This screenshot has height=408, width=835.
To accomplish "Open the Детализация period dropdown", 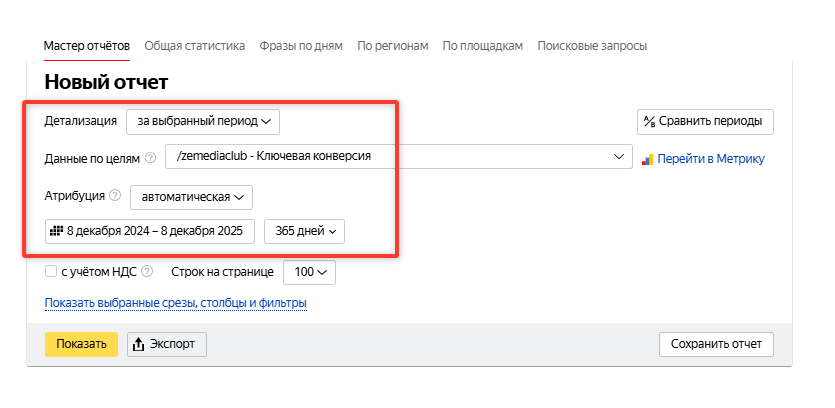I will pos(202,121).
